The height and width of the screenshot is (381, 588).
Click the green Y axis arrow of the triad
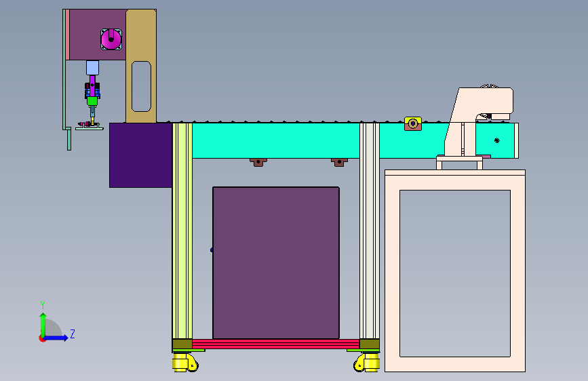[x=43, y=324]
